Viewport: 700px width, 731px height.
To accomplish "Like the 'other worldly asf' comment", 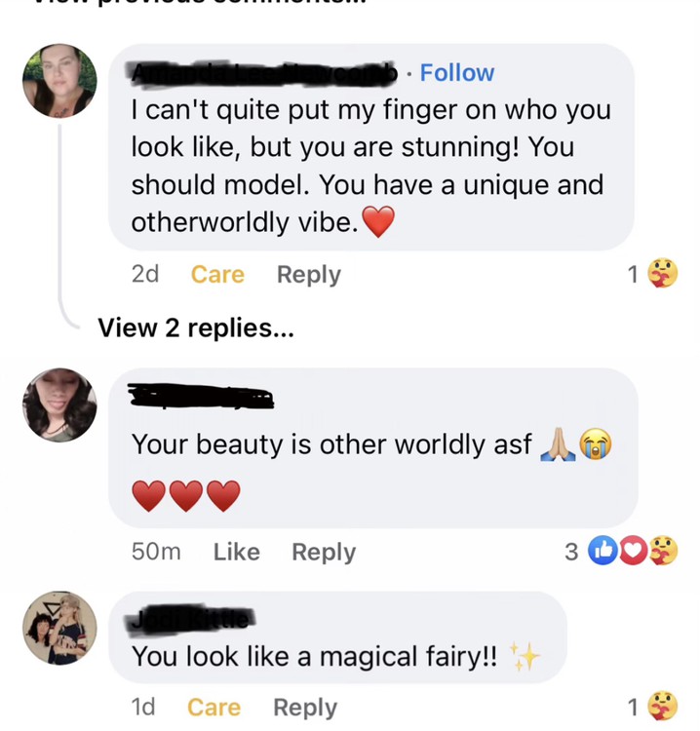I will [236, 552].
